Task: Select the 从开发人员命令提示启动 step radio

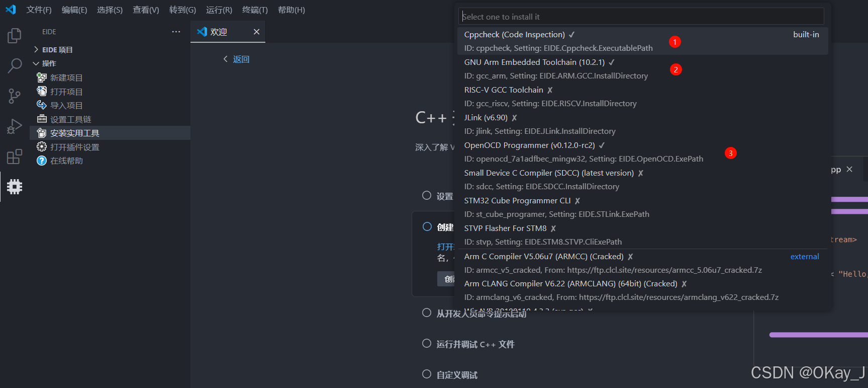Action: click(427, 313)
